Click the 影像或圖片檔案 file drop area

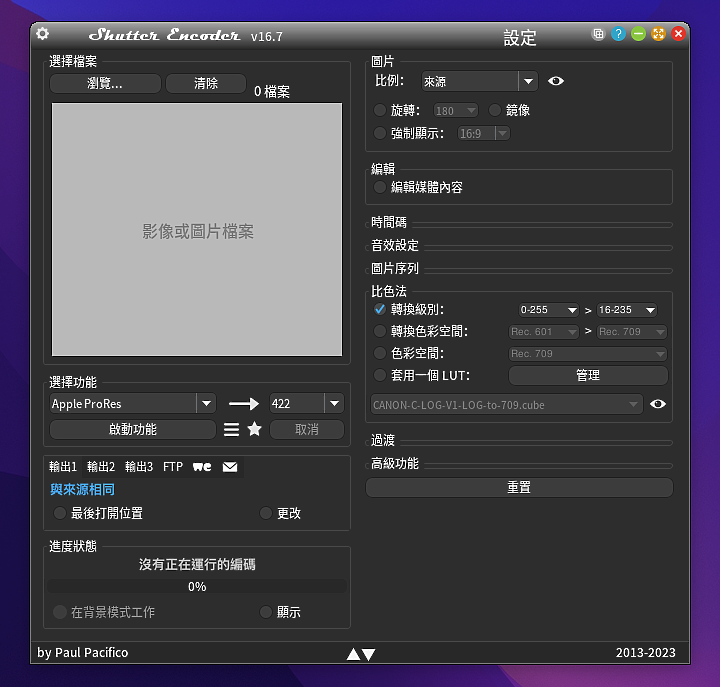coord(197,230)
